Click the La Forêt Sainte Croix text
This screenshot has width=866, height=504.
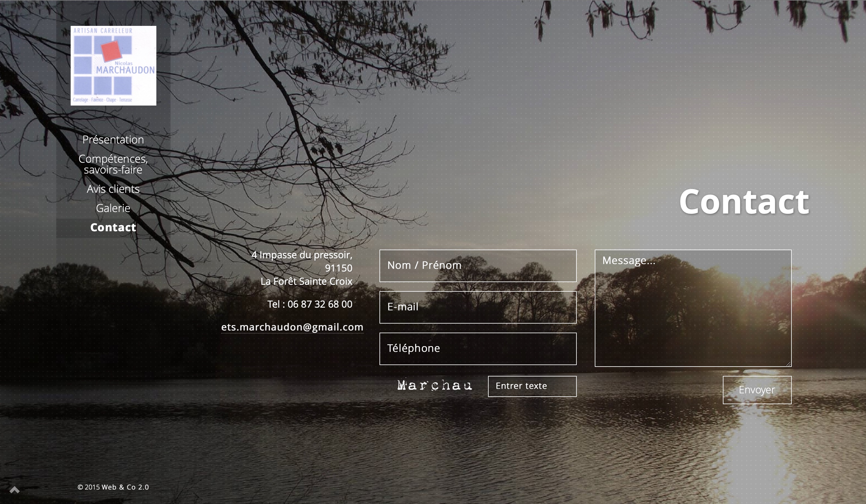coord(306,281)
